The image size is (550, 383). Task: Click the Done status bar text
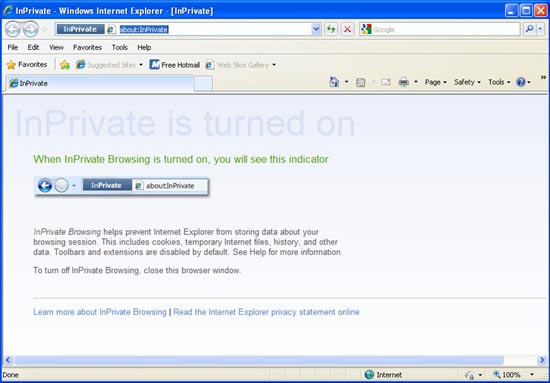click(x=11, y=375)
